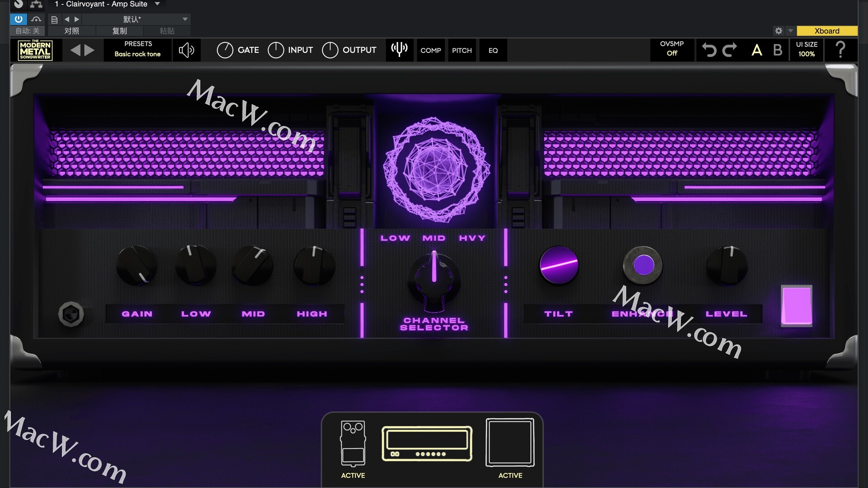Expand the arrow next to gear icon
Viewport: 868px width, 488px height.
pyautogui.click(x=790, y=31)
